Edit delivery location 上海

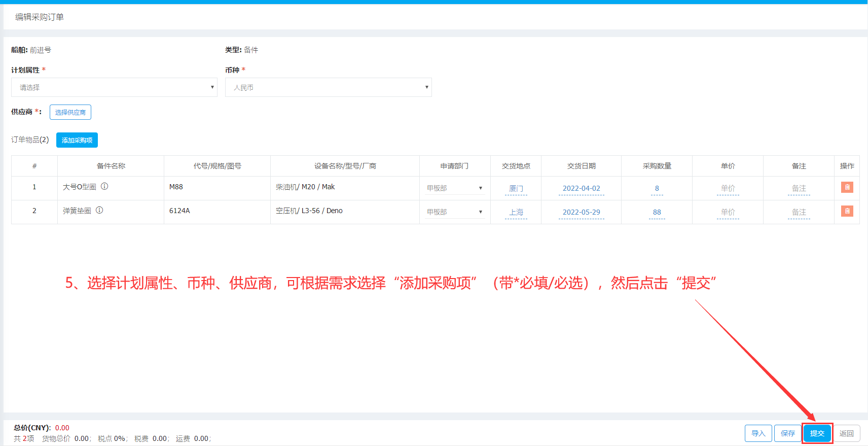516,213
